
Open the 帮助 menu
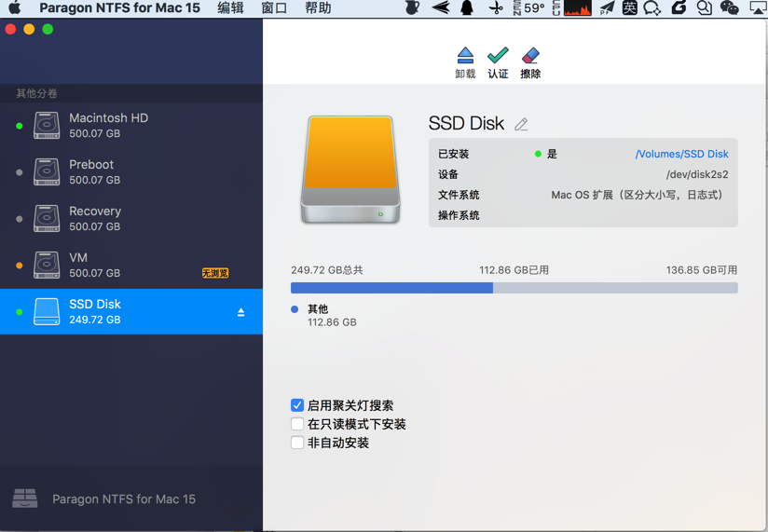(318, 7)
